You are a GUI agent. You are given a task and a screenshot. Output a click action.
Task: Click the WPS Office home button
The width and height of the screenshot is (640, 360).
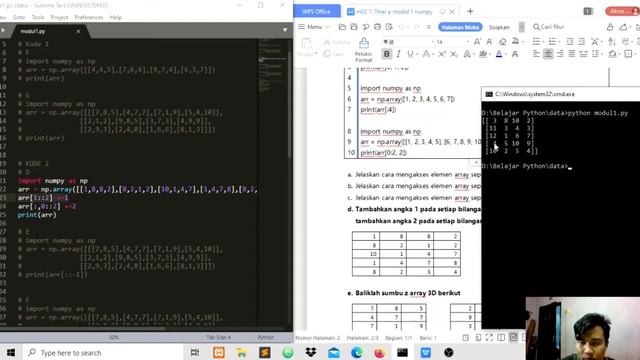317,11
